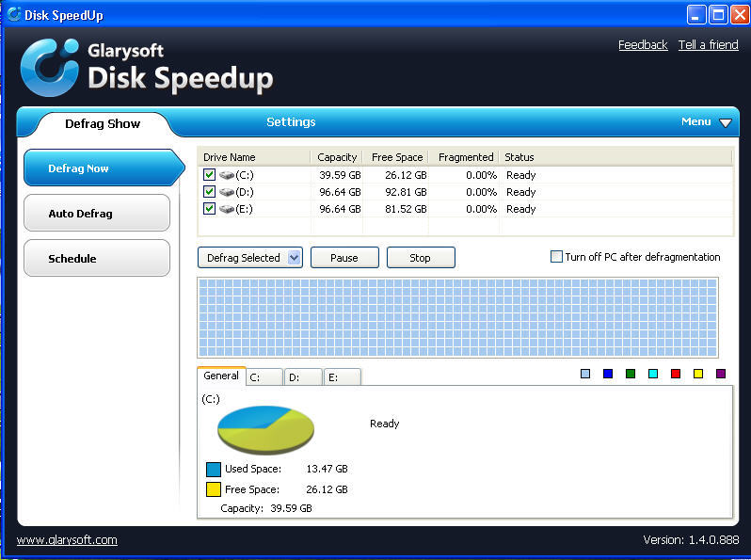
Task: Click the C: drive disk icon
Action: (x=227, y=175)
